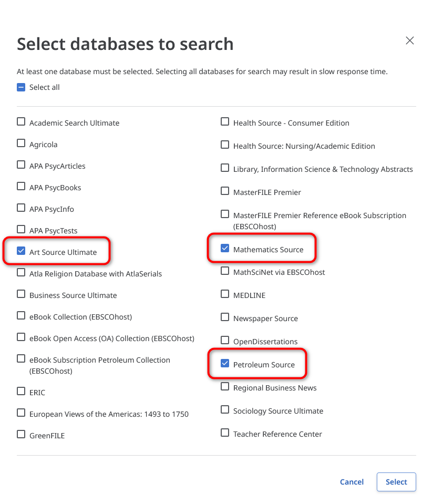Image resolution: width=433 pixels, height=504 pixels.
Task: Check MathSciNet via EBSCOhost
Action: pyautogui.click(x=225, y=271)
